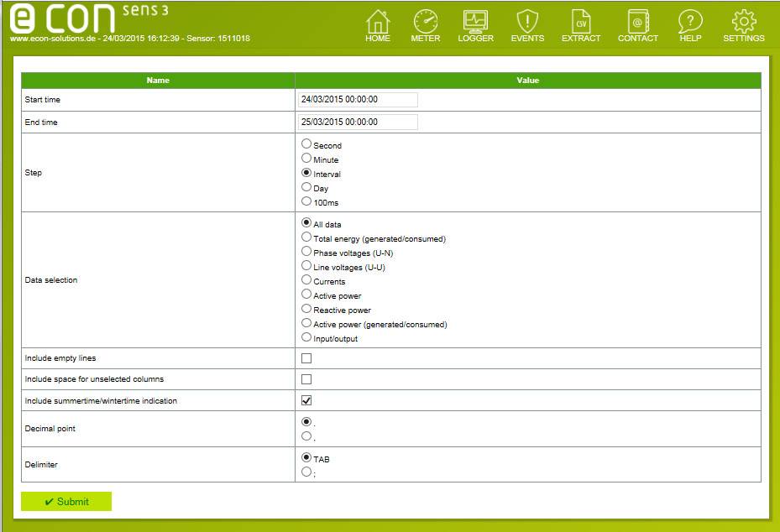Choose 100ms as the step
Image resolution: width=780 pixels, height=532 pixels.
coord(306,202)
